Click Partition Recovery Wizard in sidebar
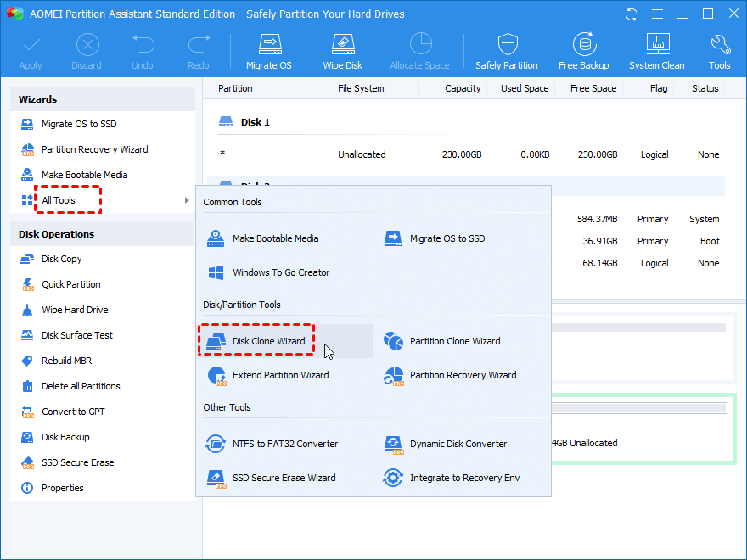 [x=94, y=149]
